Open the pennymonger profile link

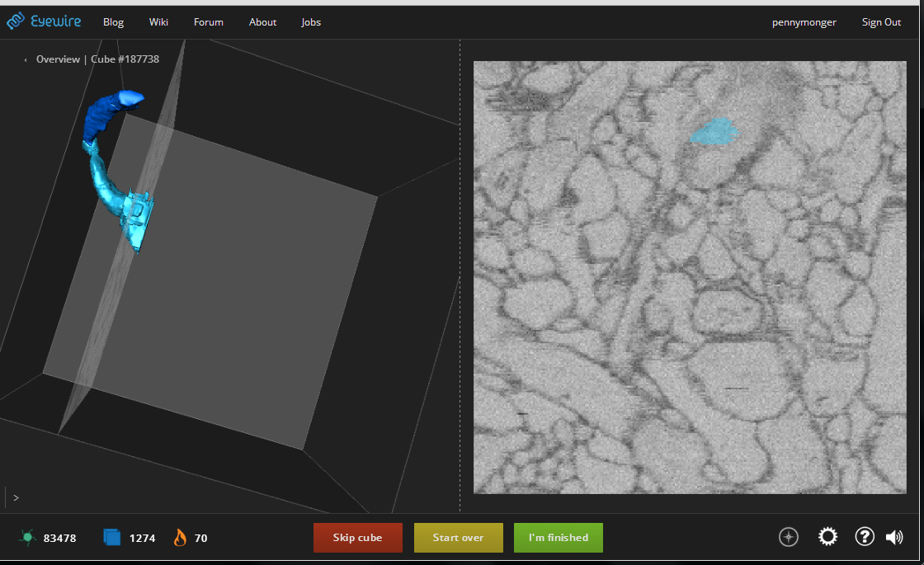click(x=804, y=22)
